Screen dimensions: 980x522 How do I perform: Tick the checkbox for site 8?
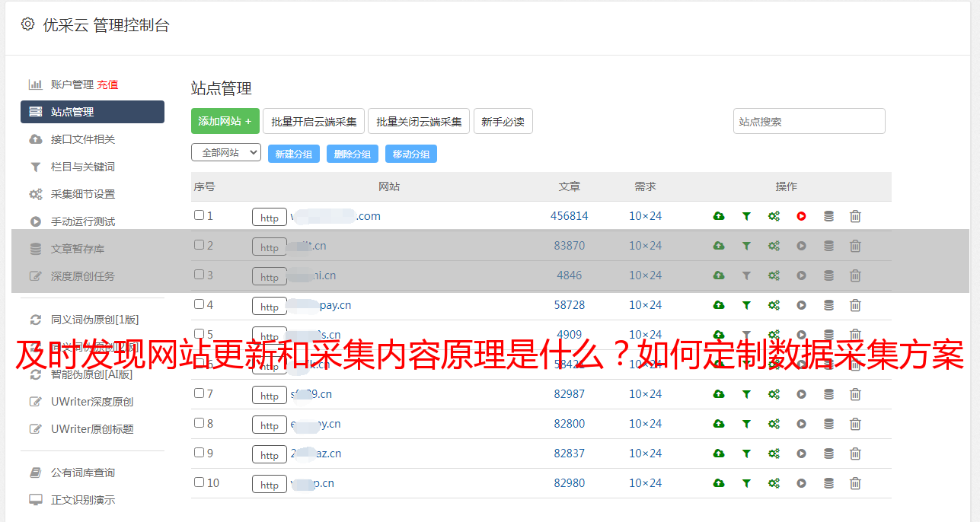(199, 423)
